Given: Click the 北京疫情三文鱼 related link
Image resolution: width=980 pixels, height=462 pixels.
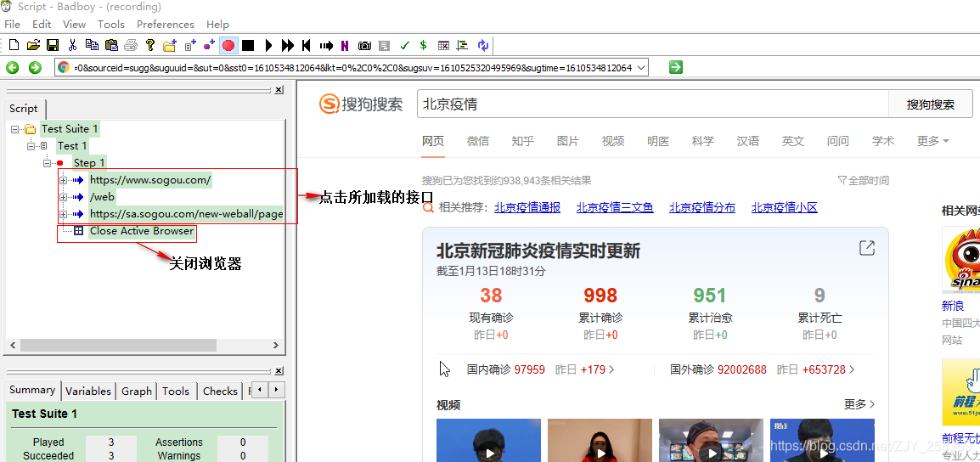Looking at the screenshot, I should pyautogui.click(x=615, y=207).
